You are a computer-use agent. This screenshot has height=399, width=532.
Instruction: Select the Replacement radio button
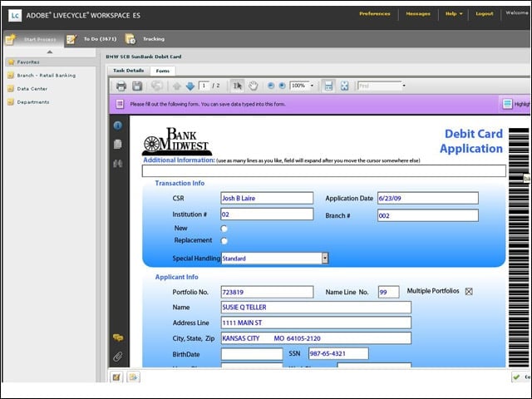point(224,241)
